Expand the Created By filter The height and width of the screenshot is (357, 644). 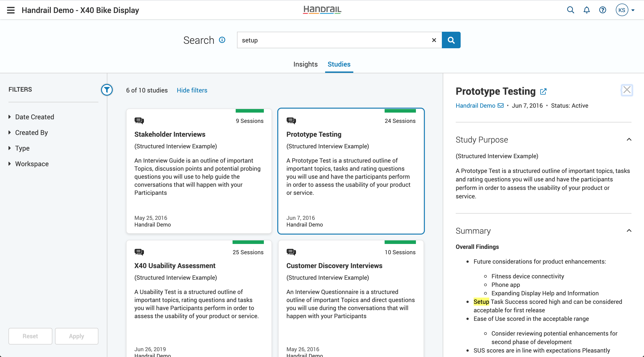point(28,133)
